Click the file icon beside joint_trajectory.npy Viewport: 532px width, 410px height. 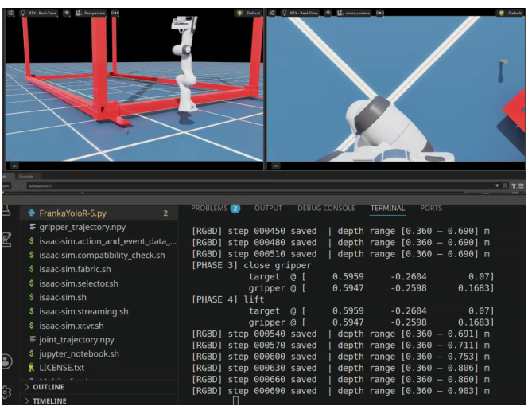tap(33, 339)
